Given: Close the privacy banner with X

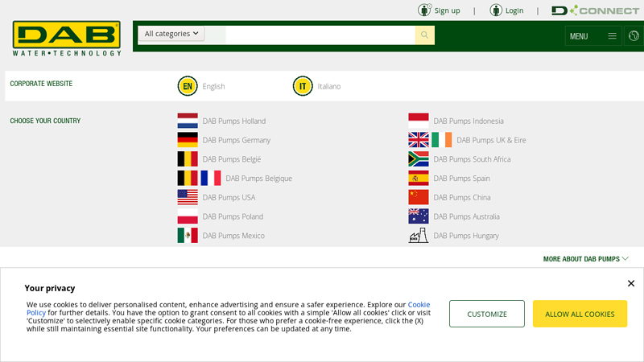Looking at the screenshot, I should point(631,283).
